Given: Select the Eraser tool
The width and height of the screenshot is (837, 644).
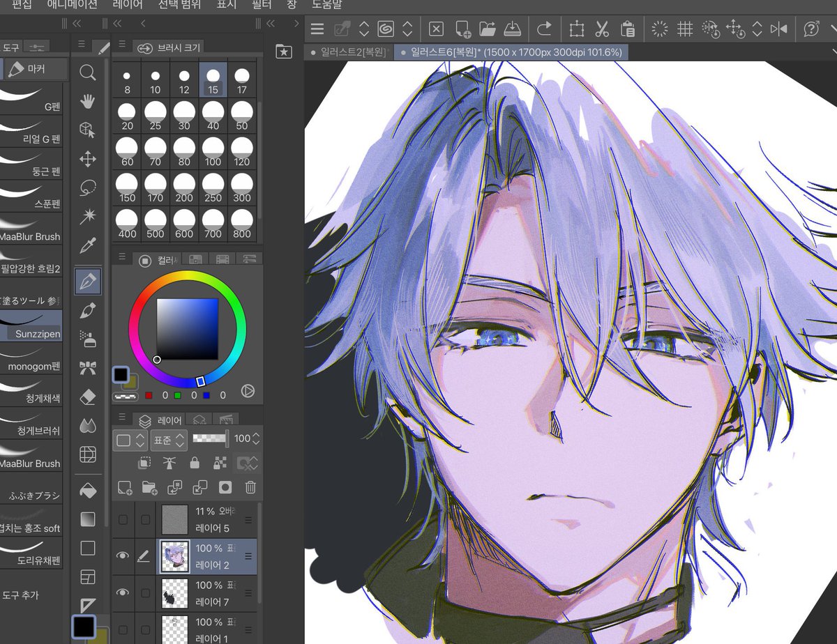Looking at the screenshot, I should point(88,397).
